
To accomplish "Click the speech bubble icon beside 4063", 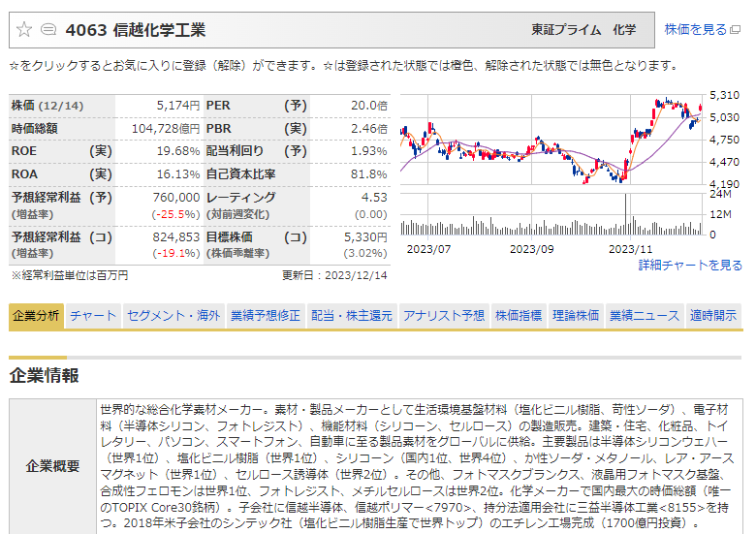I will pyautogui.click(x=48, y=30).
